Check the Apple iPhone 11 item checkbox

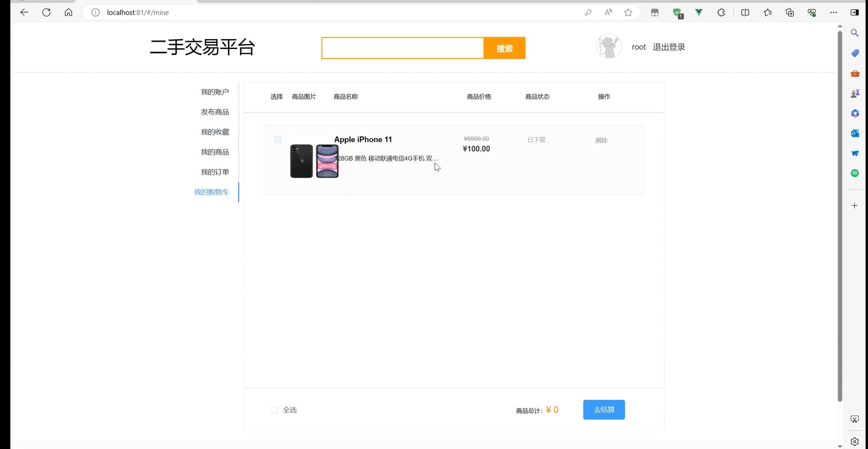point(277,139)
